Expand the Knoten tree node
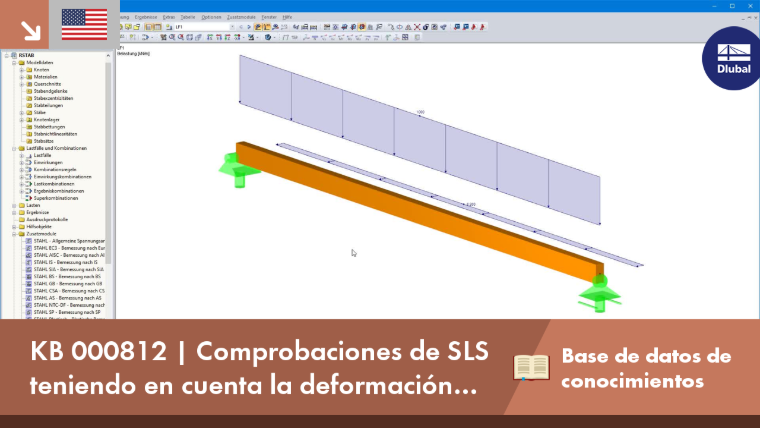 click(22, 70)
